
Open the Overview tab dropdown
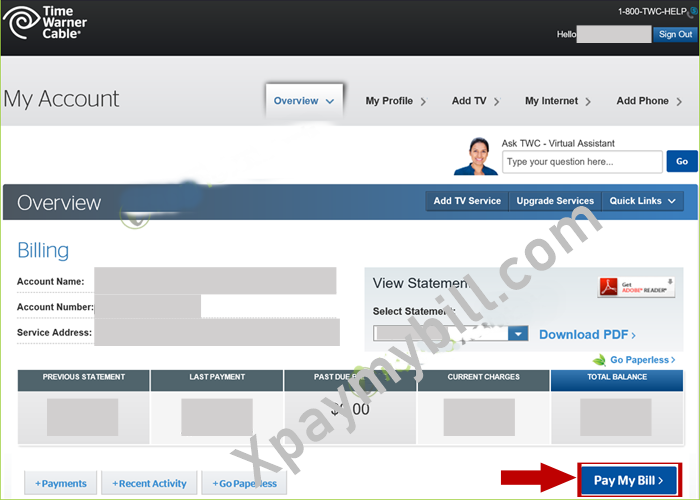(304, 101)
